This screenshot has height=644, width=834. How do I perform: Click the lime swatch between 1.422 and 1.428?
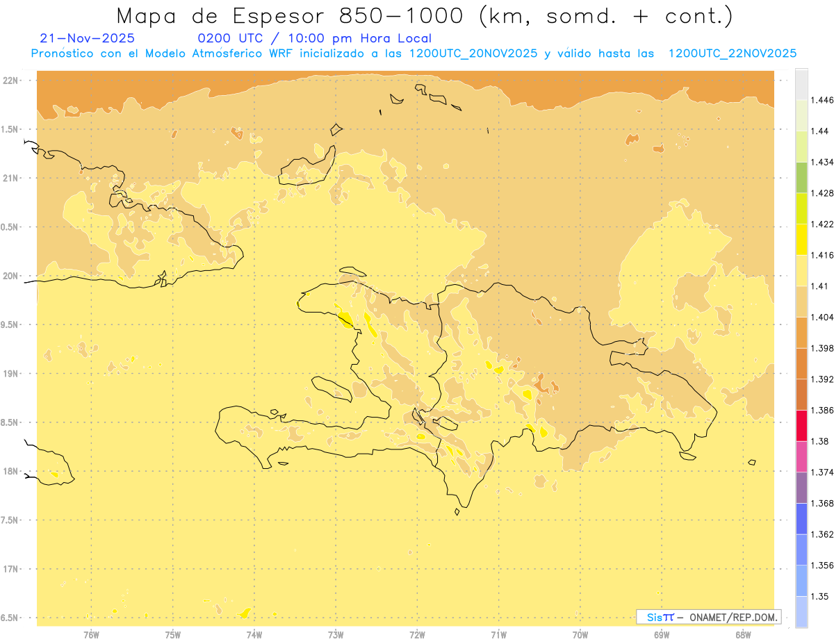point(801,208)
